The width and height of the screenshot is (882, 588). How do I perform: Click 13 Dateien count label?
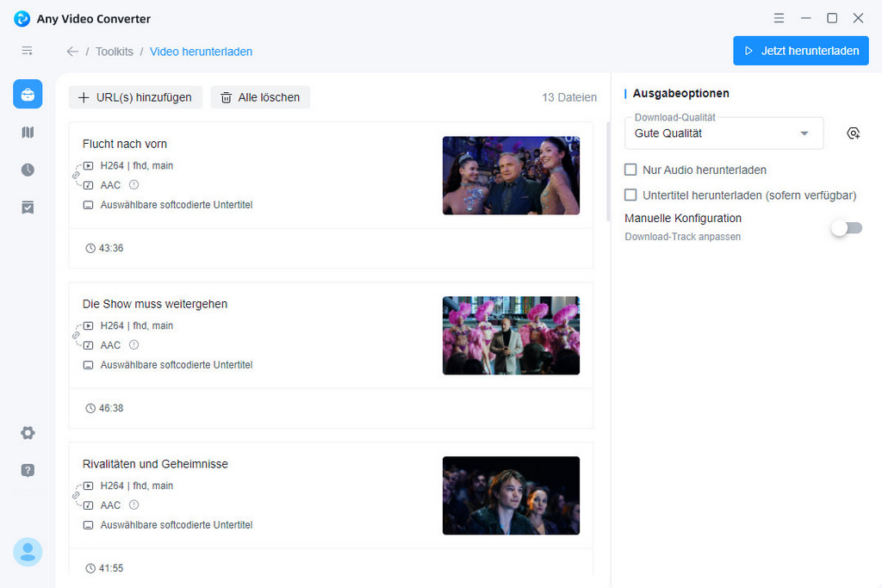pyautogui.click(x=569, y=97)
